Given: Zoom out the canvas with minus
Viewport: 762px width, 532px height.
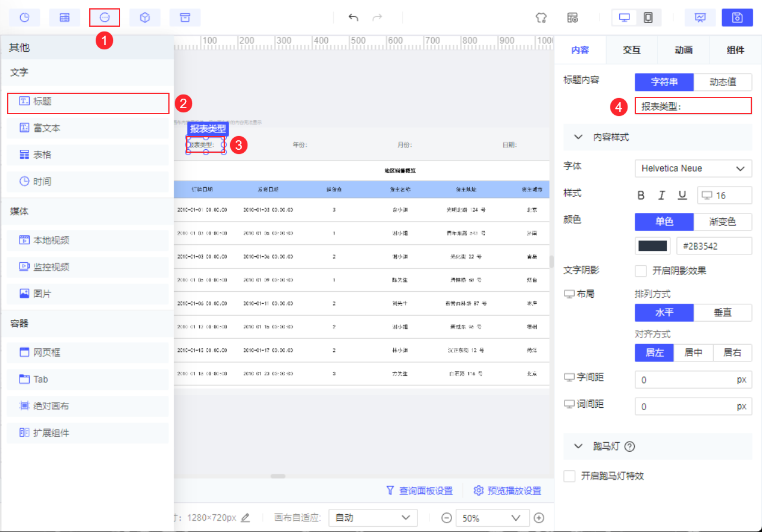Looking at the screenshot, I should coord(447,518).
